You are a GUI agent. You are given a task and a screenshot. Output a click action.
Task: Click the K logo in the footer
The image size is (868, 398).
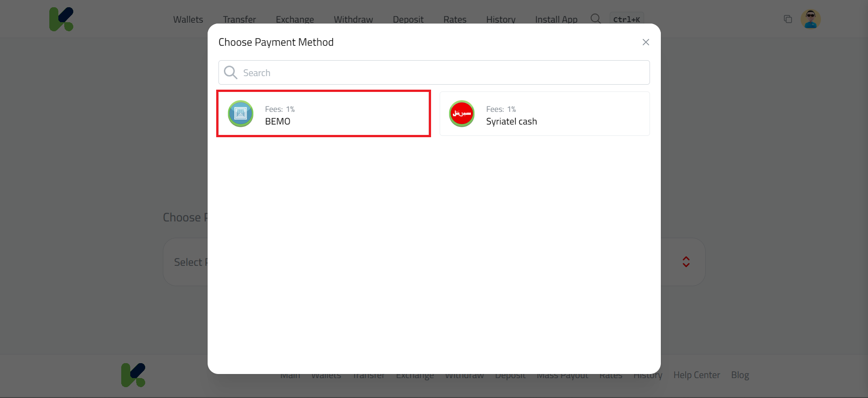(133, 375)
